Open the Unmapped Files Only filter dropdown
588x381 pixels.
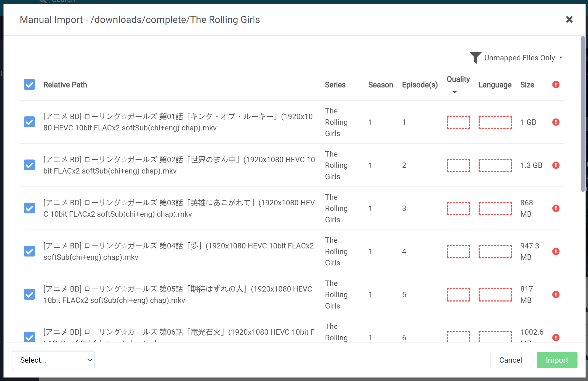pos(523,57)
